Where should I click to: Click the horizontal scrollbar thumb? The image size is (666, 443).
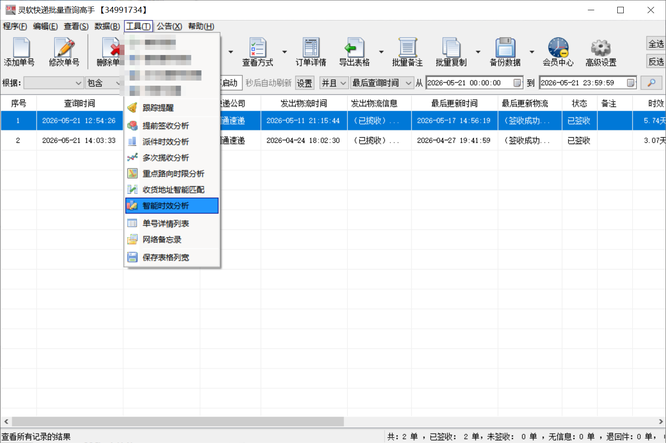point(178,421)
